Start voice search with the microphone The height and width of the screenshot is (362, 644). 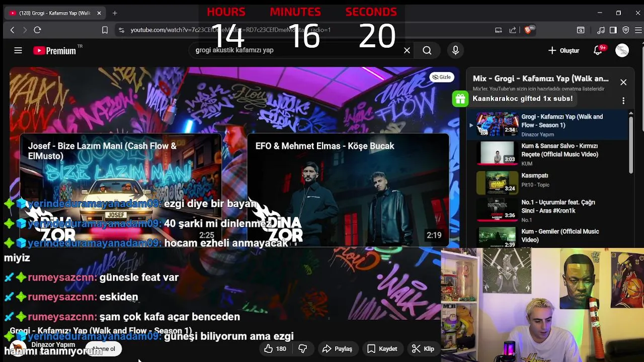point(455,50)
